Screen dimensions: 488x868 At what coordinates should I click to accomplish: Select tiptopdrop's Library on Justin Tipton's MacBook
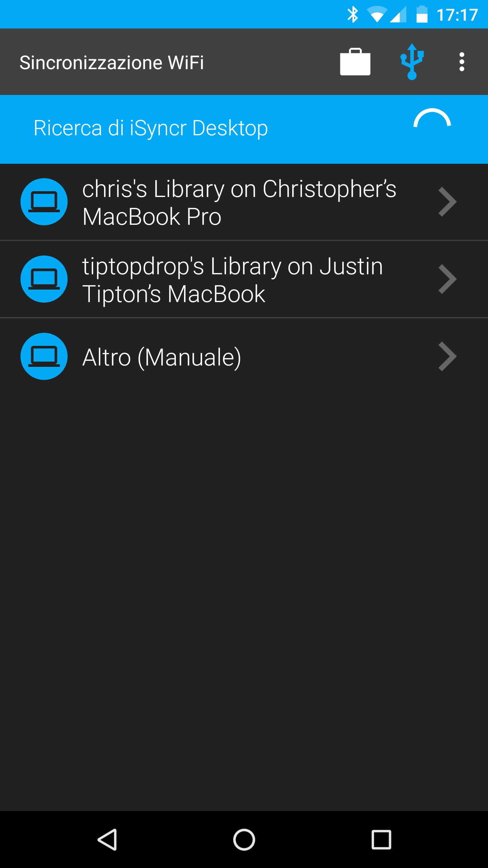pyautogui.click(x=244, y=279)
